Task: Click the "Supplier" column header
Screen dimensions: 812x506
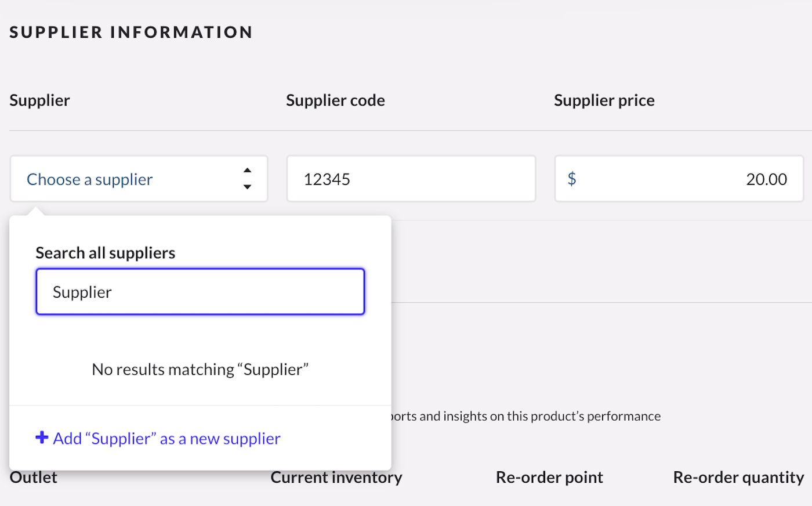Action: [x=39, y=100]
